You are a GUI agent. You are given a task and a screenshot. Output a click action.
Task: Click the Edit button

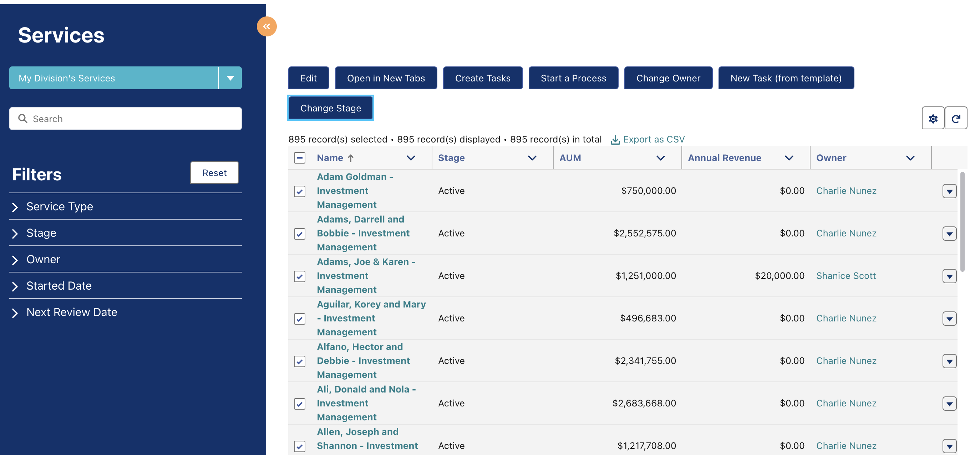[x=309, y=78]
